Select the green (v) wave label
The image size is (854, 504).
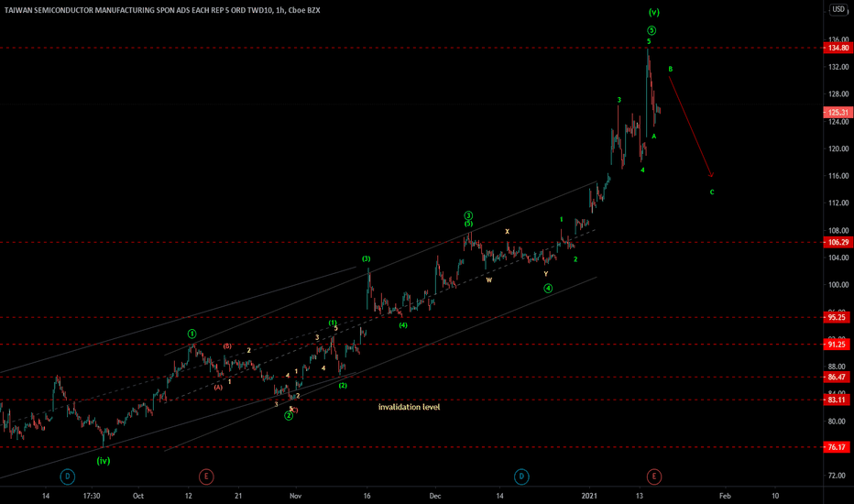pos(653,12)
